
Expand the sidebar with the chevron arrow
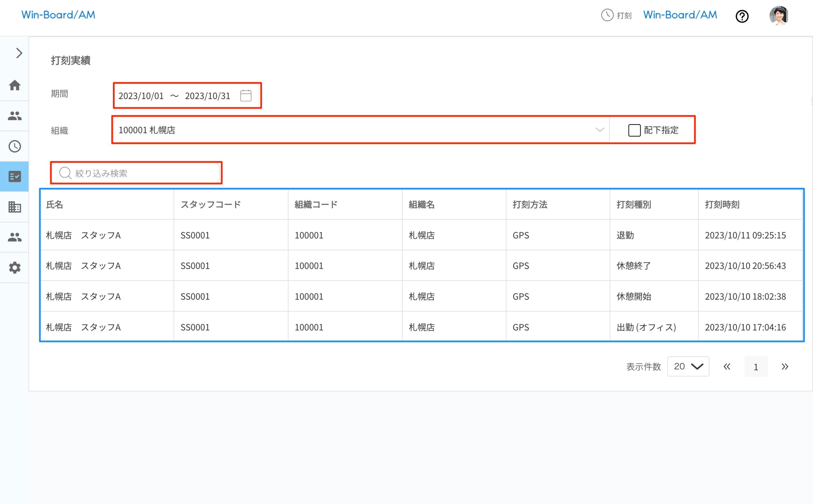19,53
